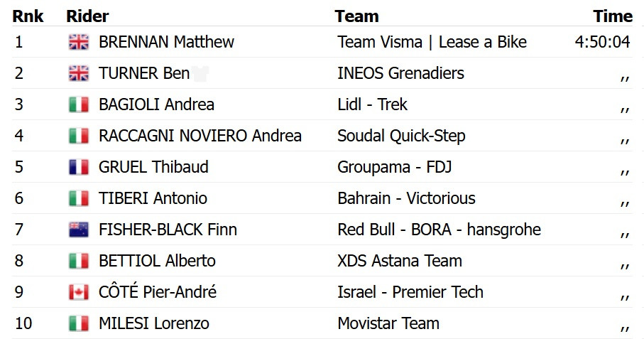Click the New Zealand flag beside Fisher-Black
Image resolution: width=644 pixels, height=339 pixels.
click(78, 230)
